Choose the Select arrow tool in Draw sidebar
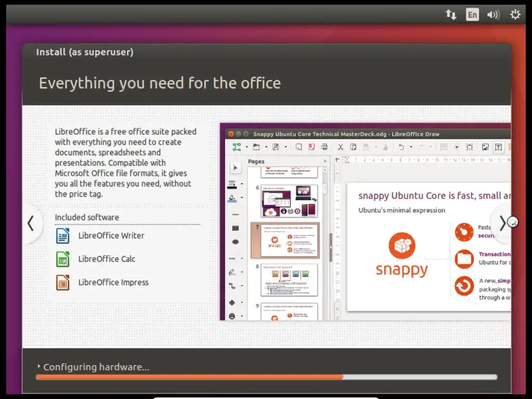This screenshot has width=532, height=399. tap(235, 168)
